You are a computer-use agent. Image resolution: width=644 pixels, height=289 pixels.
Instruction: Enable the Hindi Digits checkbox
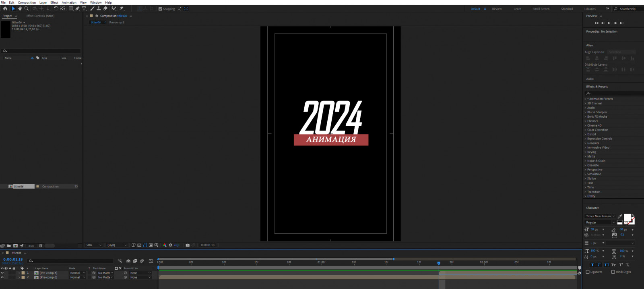pos(613,272)
